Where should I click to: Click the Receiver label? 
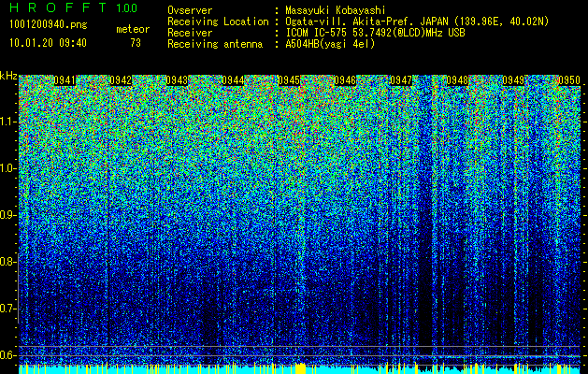coord(190,33)
